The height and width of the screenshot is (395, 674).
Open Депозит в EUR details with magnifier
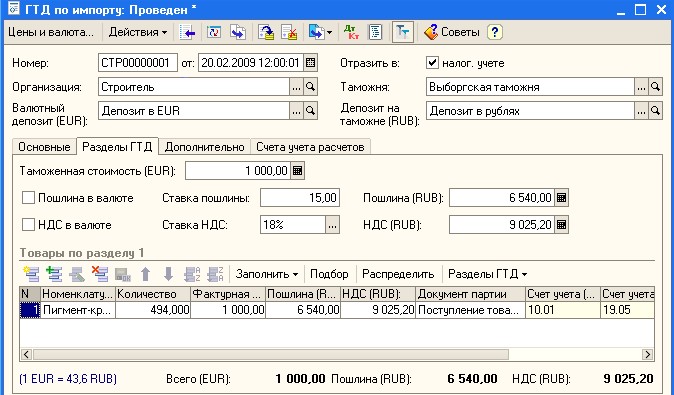(x=310, y=111)
